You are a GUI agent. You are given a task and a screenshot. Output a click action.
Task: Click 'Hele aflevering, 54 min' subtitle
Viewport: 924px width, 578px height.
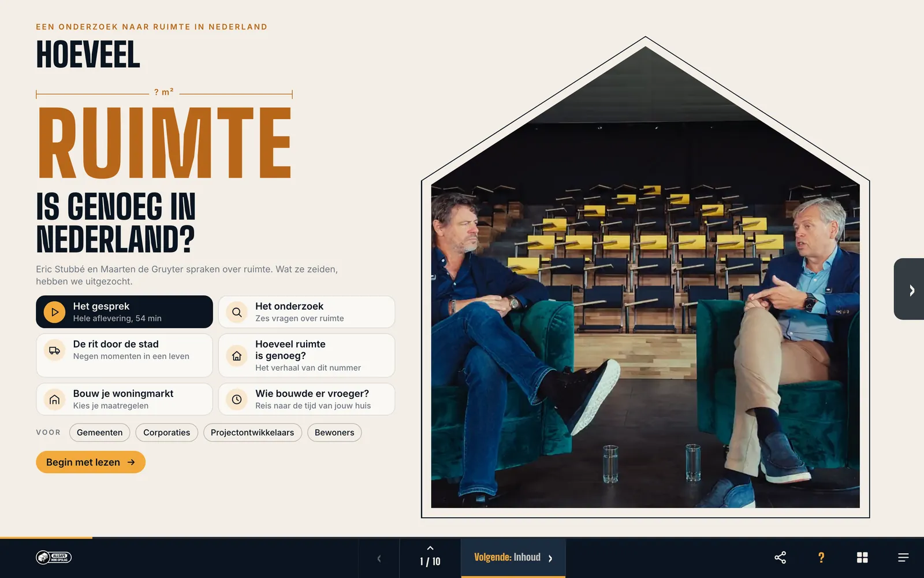pyautogui.click(x=117, y=318)
